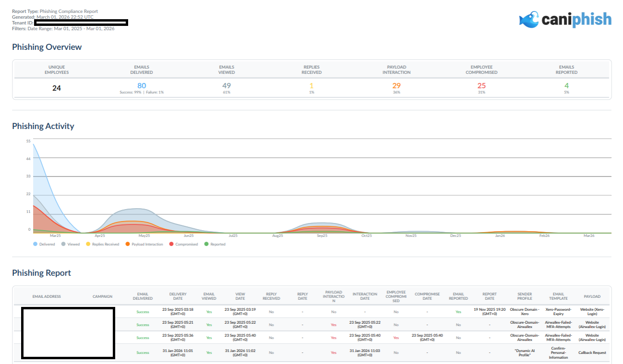Click the red Compromised legend dot
The height and width of the screenshot is (364, 623).
171,244
